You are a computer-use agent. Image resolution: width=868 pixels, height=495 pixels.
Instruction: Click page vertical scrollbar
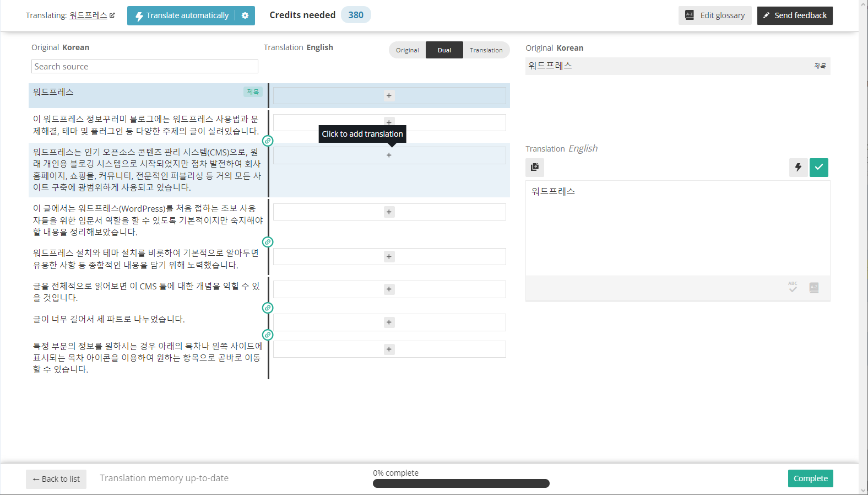coord(863,247)
